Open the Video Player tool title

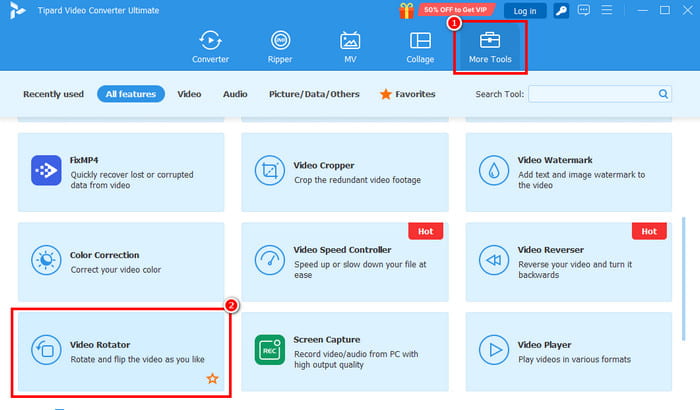point(544,345)
